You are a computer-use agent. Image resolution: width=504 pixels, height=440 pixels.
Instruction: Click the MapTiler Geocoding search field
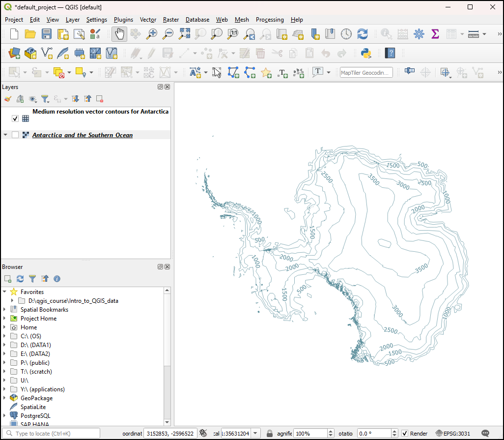click(366, 73)
